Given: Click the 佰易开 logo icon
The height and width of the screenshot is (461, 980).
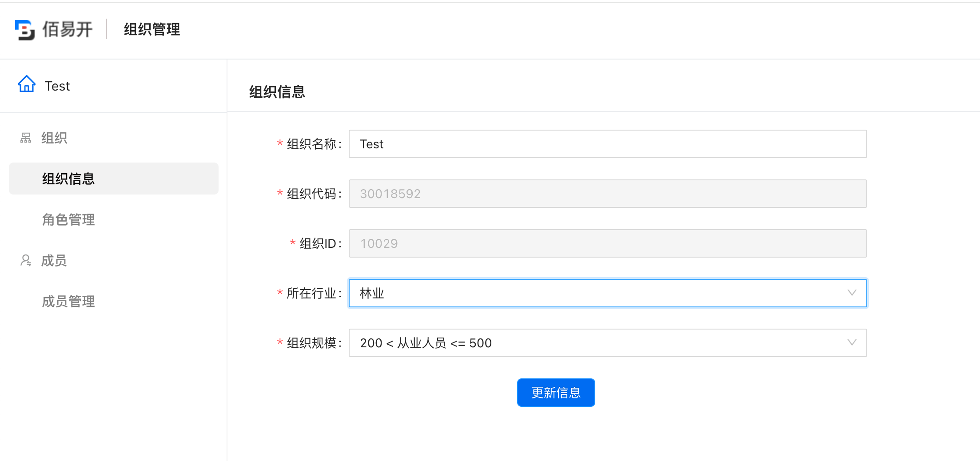Looking at the screenshot, I should click(25, 30).
